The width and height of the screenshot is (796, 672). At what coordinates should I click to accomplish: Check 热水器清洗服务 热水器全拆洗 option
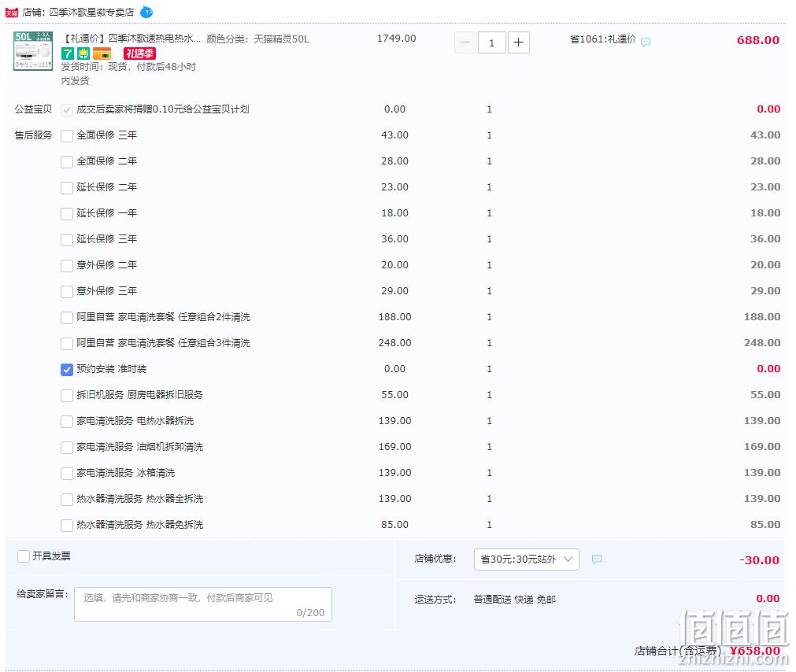pos(66,500)
